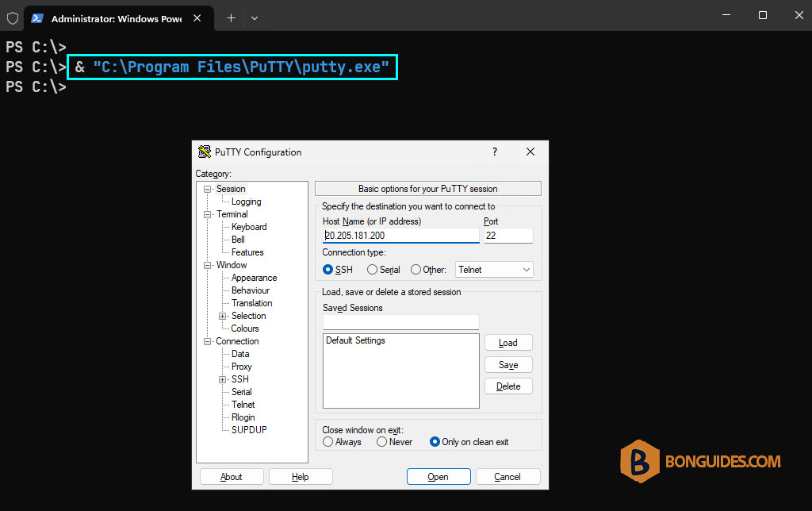Select the Other connection type radio button

click(x=416, y=270)
